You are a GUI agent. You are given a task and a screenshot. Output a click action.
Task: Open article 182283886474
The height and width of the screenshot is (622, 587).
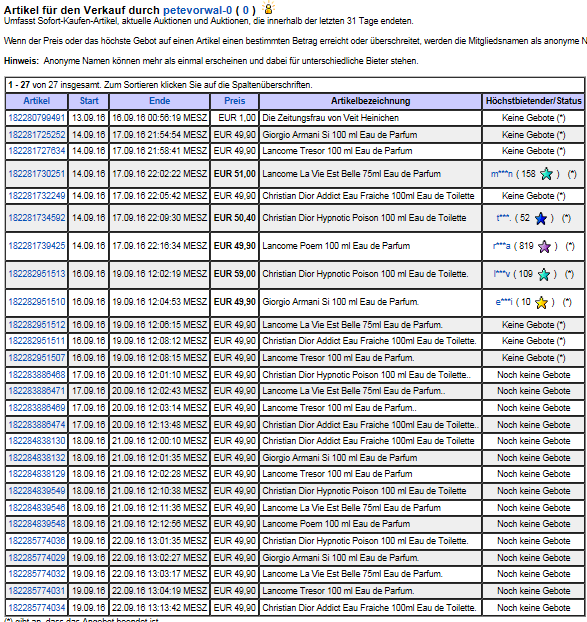pos(36,425)
